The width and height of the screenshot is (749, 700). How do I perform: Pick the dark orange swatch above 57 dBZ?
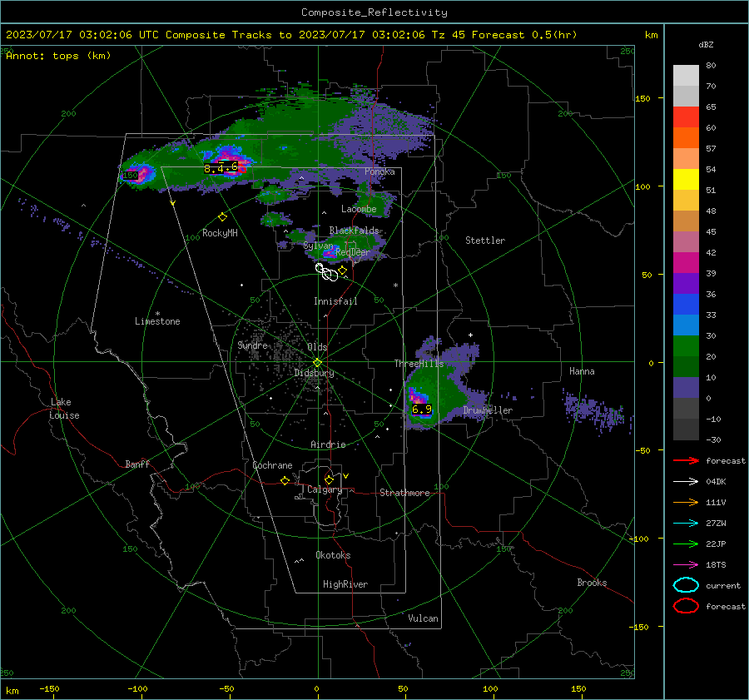[686, 138]
